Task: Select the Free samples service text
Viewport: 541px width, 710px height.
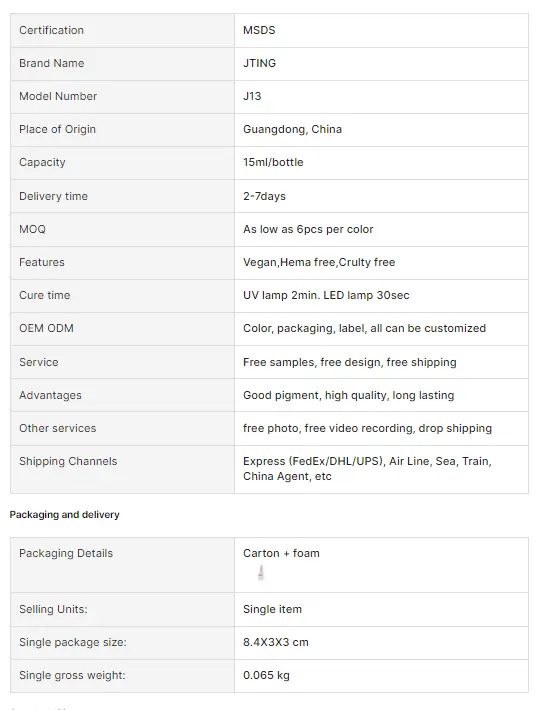Action: click(x=349, y=362)
